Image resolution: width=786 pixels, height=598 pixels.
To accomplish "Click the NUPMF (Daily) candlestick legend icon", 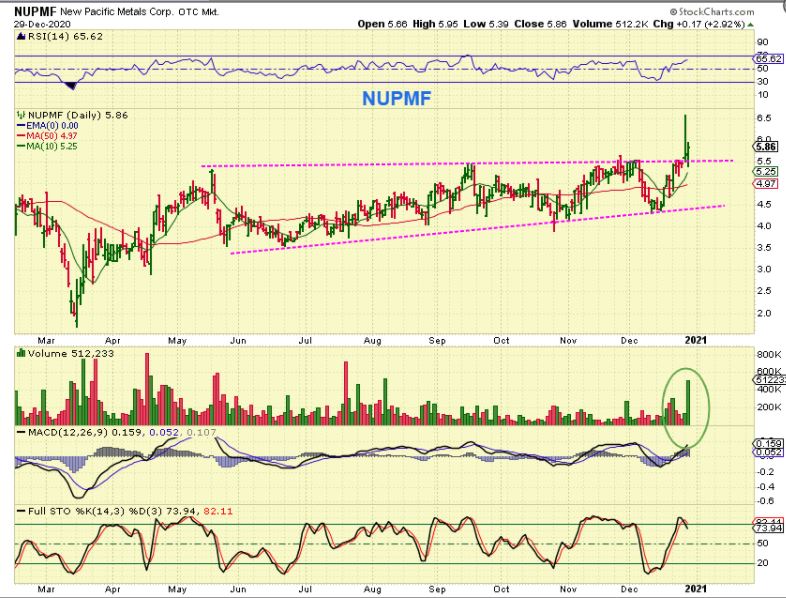I will [x=21, y=116].
